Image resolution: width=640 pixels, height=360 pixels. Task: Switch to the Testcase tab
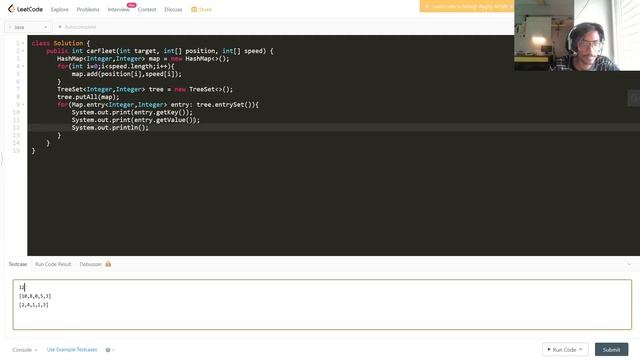pyautogui.click(x=18, y=264)
